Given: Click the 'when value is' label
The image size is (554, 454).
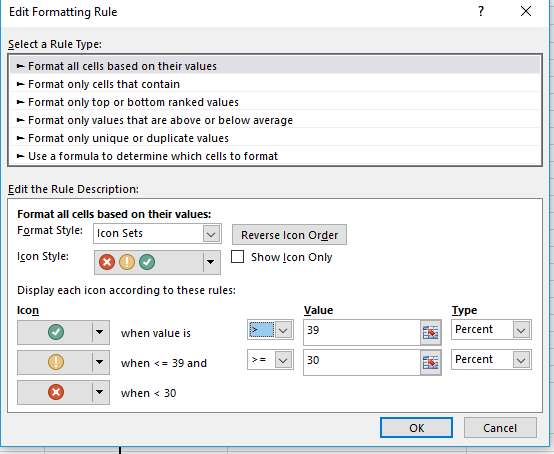Looking at the screenshot, I should [x=156, y=333].
